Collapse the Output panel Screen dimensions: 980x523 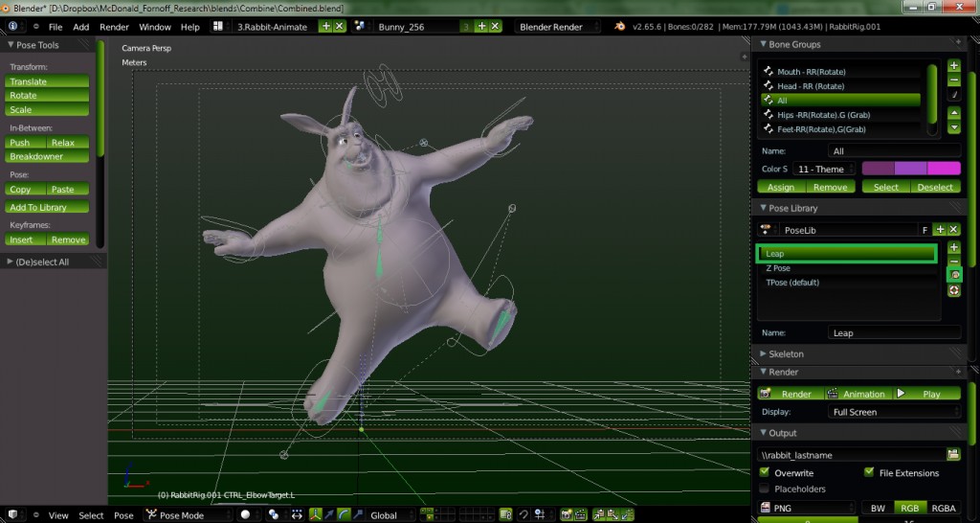[763, 433]
